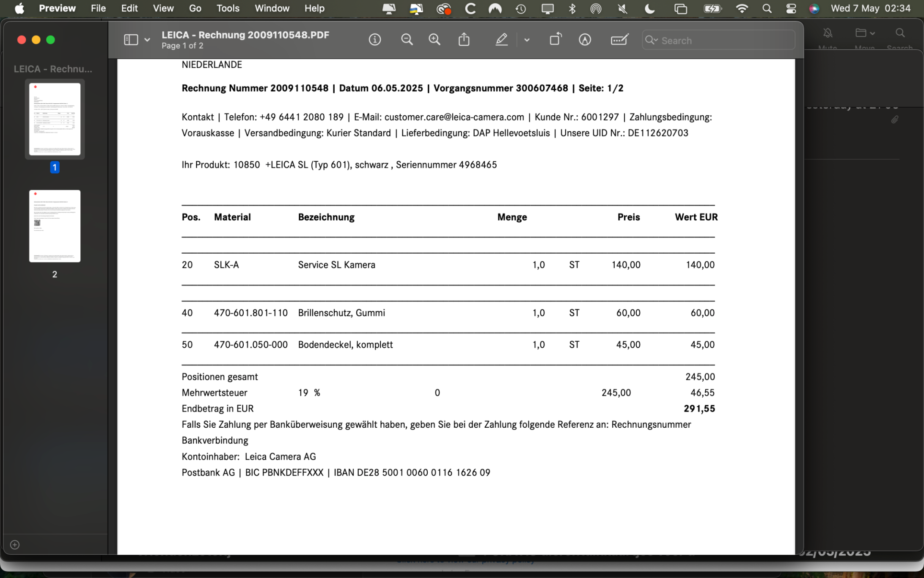Open the highlight color dropdown arrow
This screenshot has width=924, height=578.
coord(527,40)
